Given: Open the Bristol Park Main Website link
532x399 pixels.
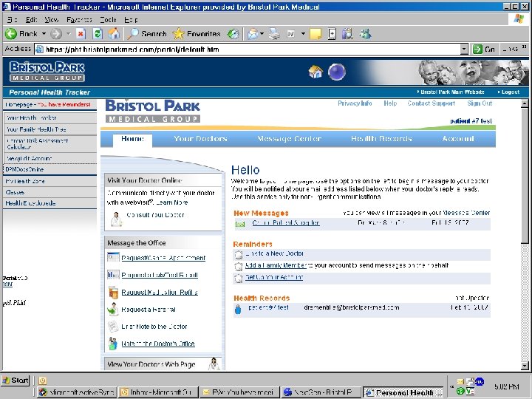Looking at the screenshot, I should click(452, 92).
